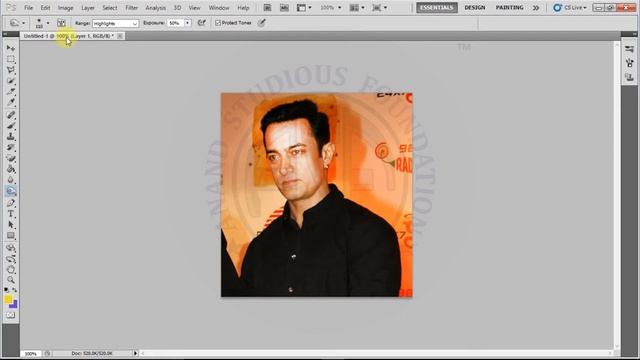This screenshot has height=360, width=640.
Task: Select the 3D Object Rotate tool
Action: coord(11,248)
